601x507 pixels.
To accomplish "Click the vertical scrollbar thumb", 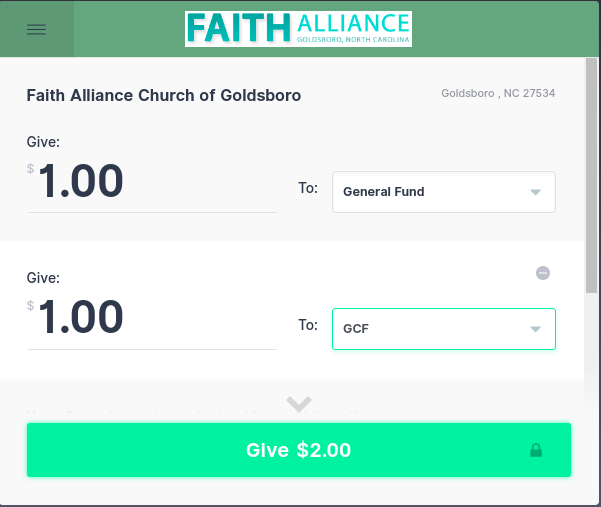I will click(592, 176).
